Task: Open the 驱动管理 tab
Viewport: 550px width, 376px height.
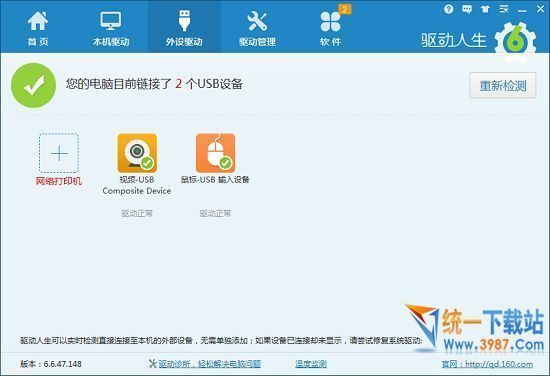Action: (x=257, y=28)
